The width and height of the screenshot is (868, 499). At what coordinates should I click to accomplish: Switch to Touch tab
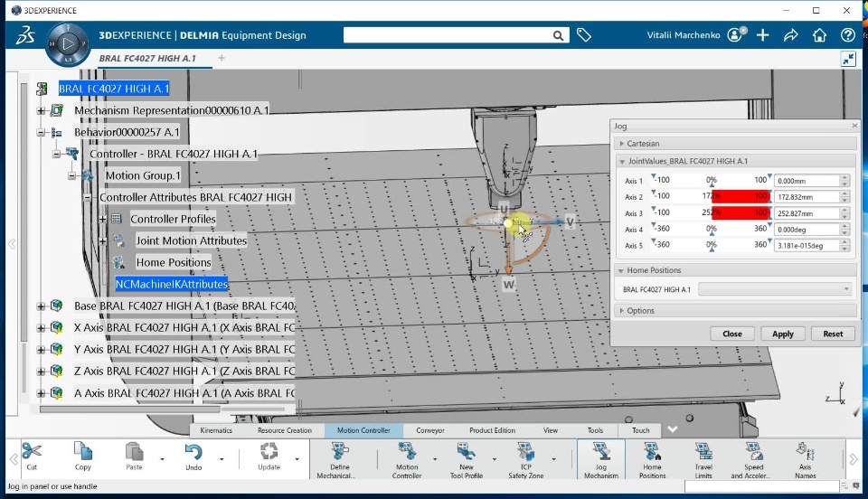(x=640, y=430)
